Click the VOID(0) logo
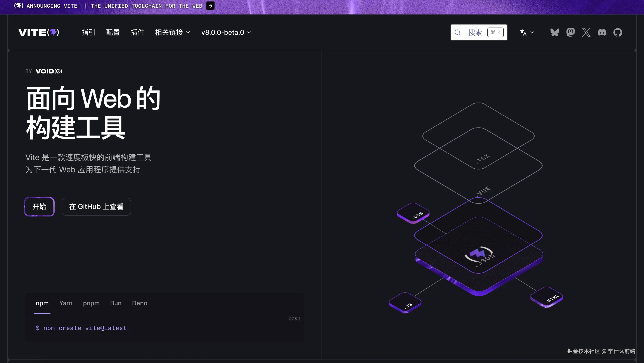The width and height of the screenshot is (644, 363). [49, 71]
